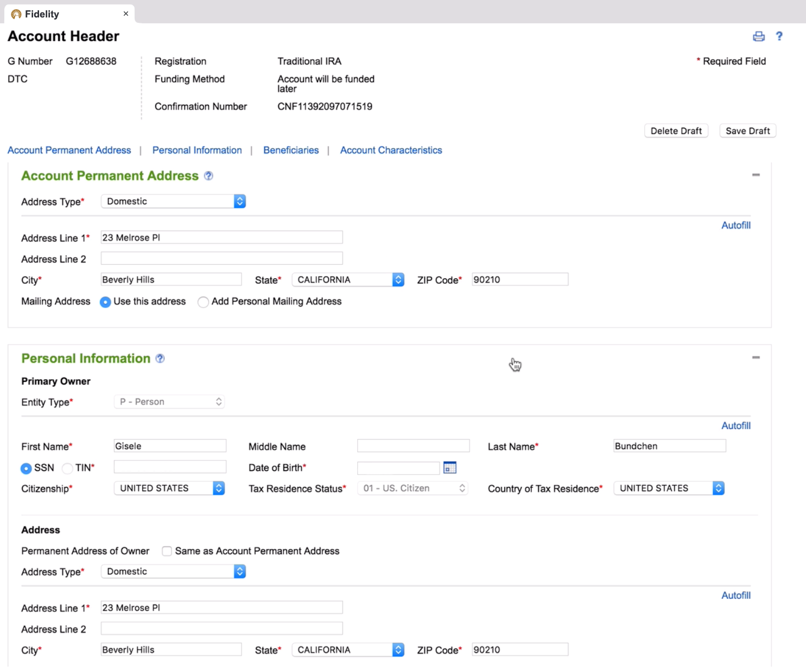Click owner Address Line 2 field

point(222,629)
